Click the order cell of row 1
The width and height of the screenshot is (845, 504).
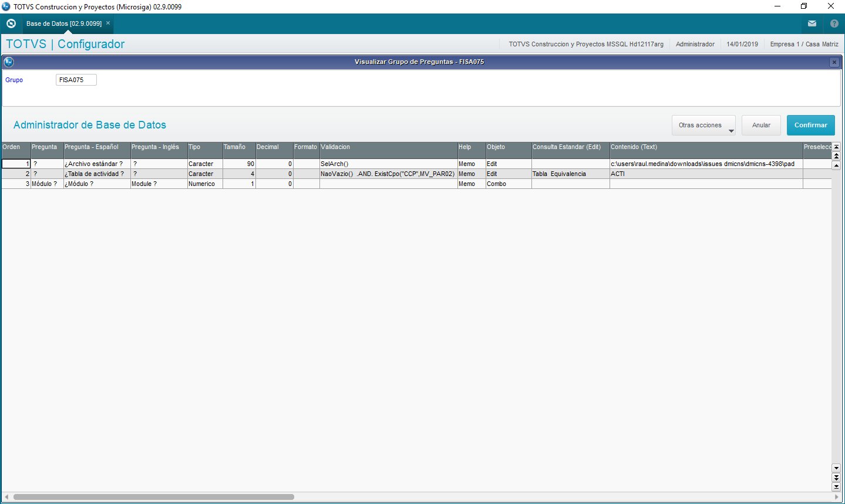[x=16, y=164]
